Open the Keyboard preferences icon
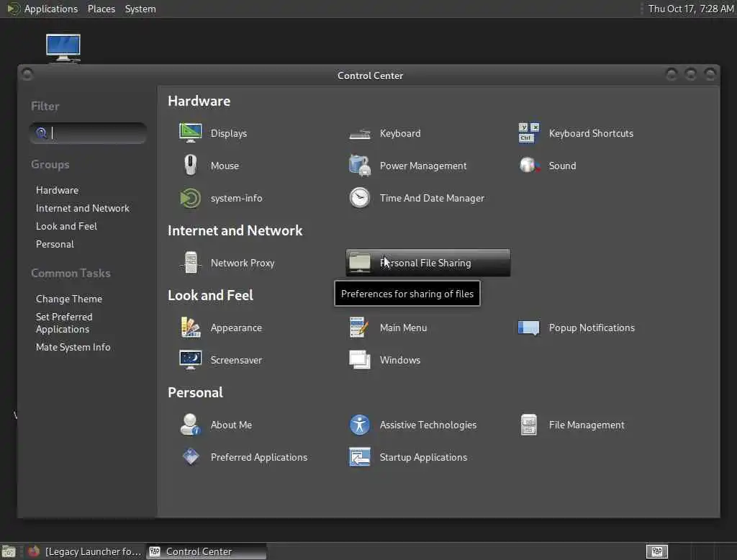 [x=360, y=134]
